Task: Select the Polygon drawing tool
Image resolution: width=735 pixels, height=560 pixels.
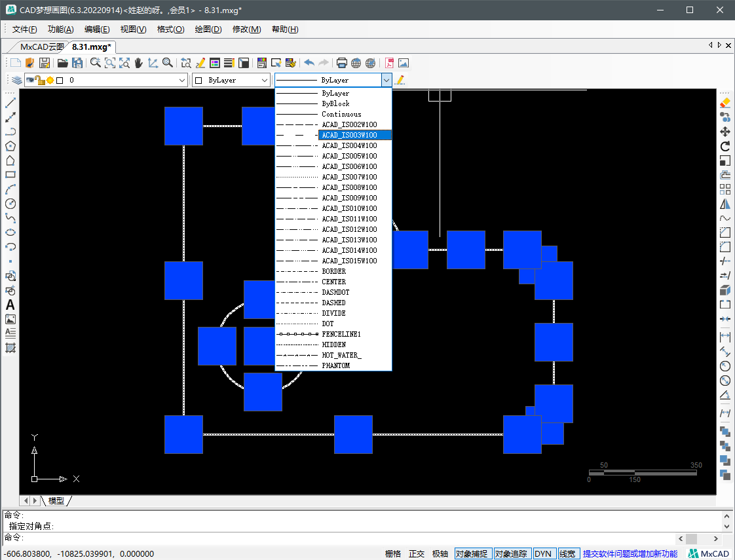Action: pos(10,146)
